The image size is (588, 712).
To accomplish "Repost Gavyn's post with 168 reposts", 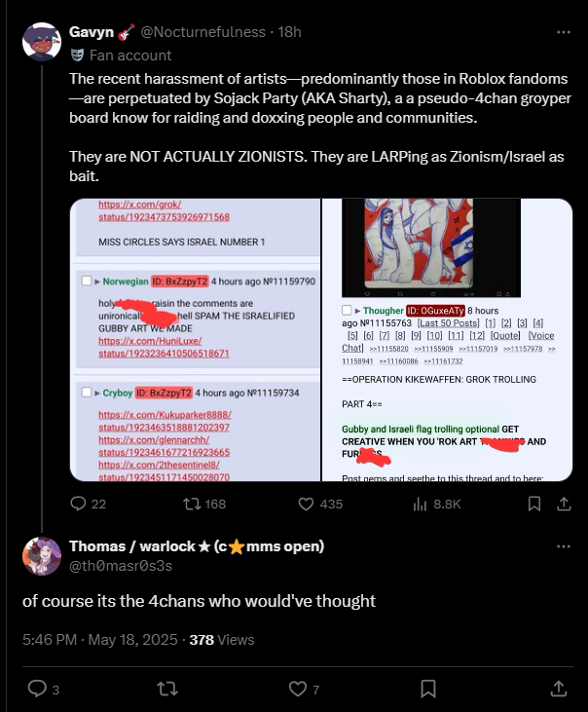I will [x=192, y=504].
